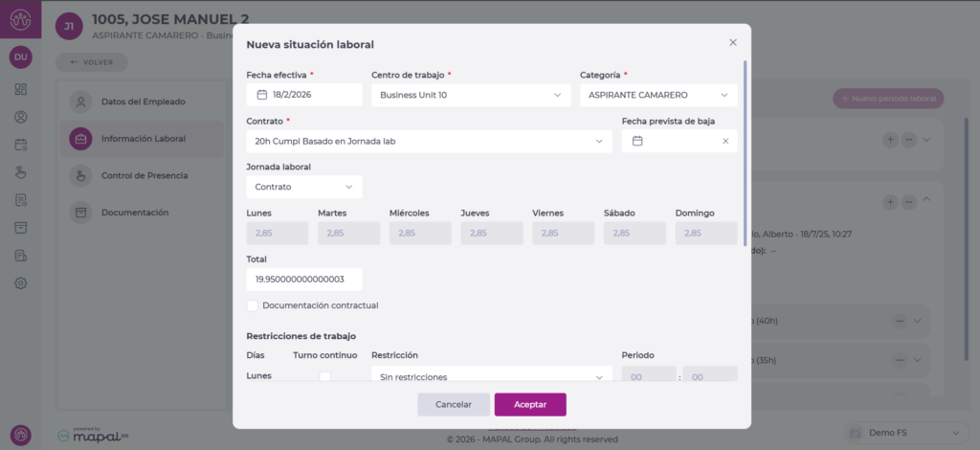Screen dimensions: 980x450
Task: Click the calendar icon in Fecha efectiva
Action: click(261, 95)
